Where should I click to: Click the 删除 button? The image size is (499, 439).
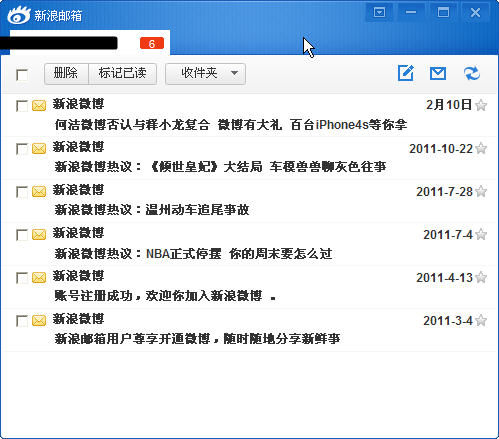(66, 74)
